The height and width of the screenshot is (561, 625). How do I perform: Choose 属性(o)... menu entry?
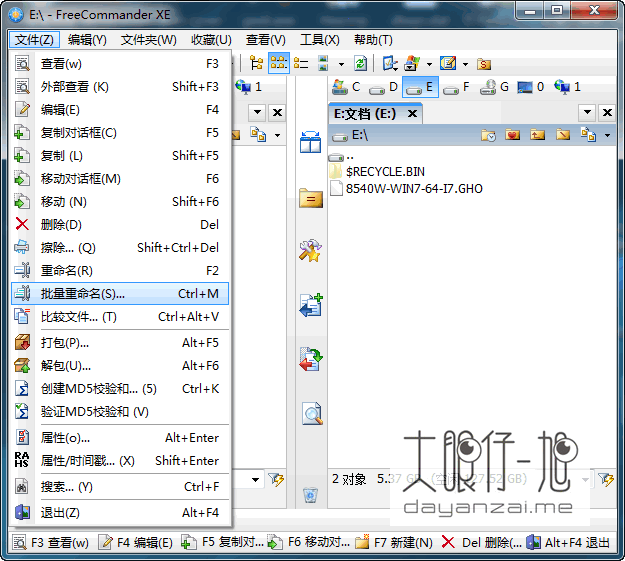[120, 438]
